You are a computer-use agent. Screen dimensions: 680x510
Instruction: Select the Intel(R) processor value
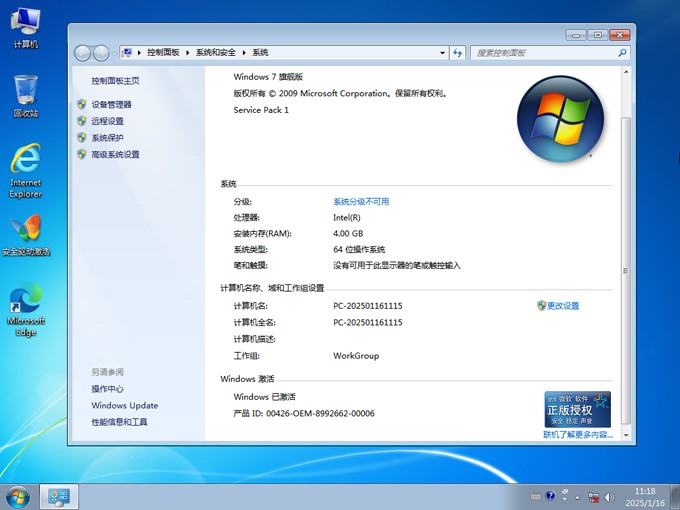[x=347, y=218]
